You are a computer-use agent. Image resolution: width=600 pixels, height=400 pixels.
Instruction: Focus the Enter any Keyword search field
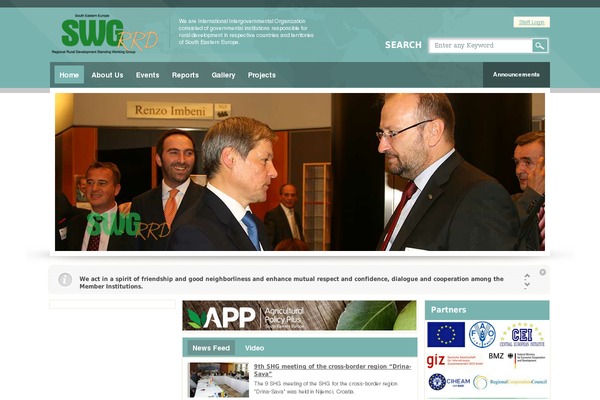tap(481, 46)
